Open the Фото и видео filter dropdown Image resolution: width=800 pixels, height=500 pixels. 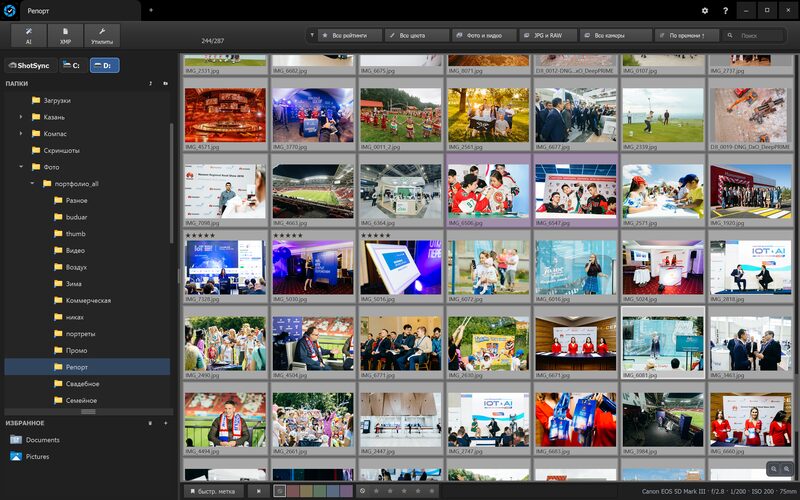[484, 35]
